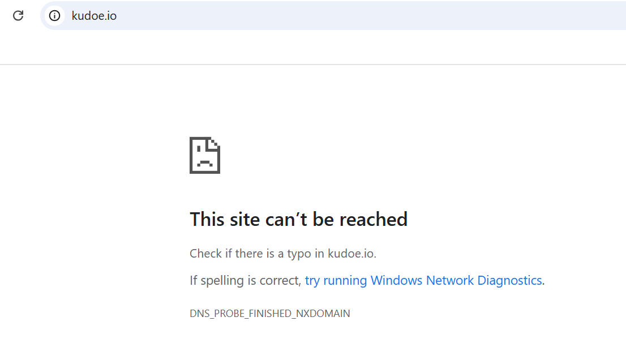Focus the kudoe.io URL in address bar
Screen dimensions: 626x364
click(94, 16)
